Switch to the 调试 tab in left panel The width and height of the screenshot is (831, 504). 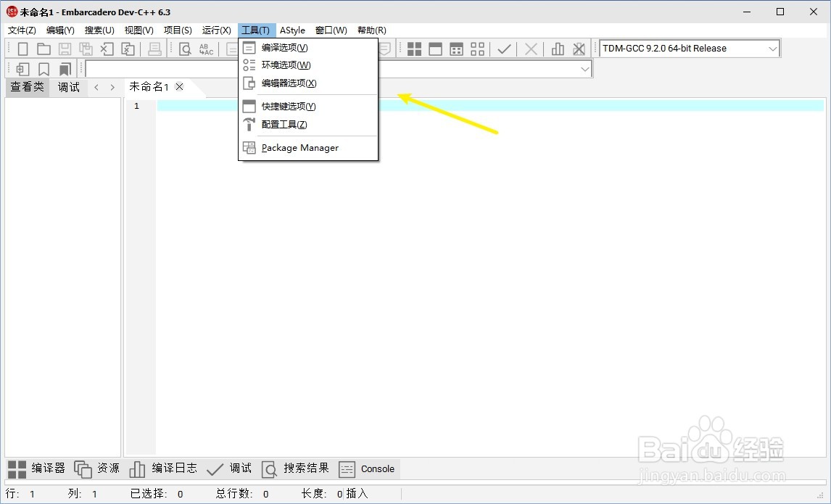click(69, 87)
